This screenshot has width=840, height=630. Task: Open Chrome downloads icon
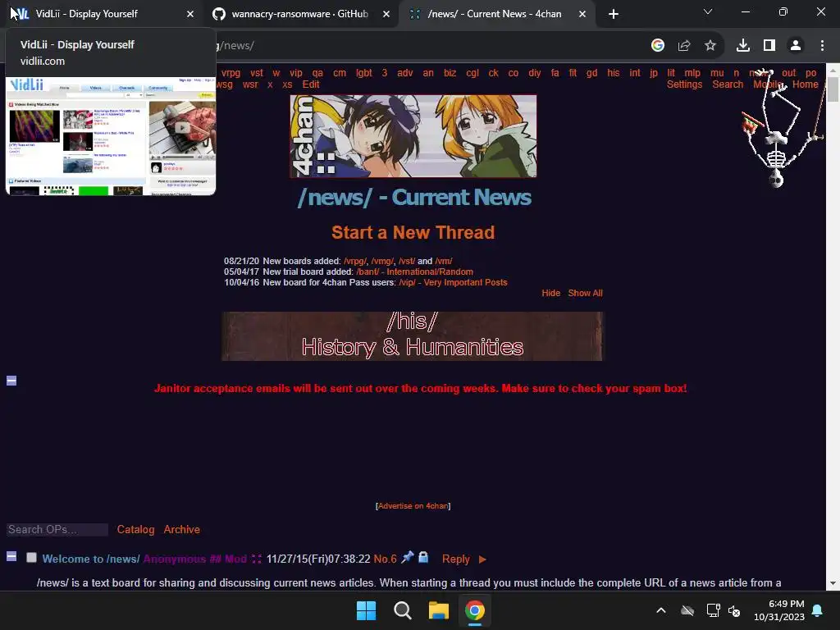coord(742,46)
